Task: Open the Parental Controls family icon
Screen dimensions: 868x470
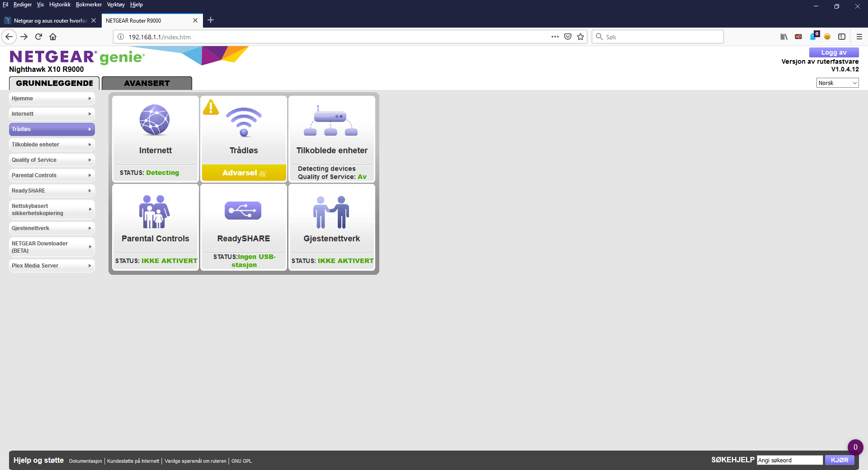Action: pos(155,212)
